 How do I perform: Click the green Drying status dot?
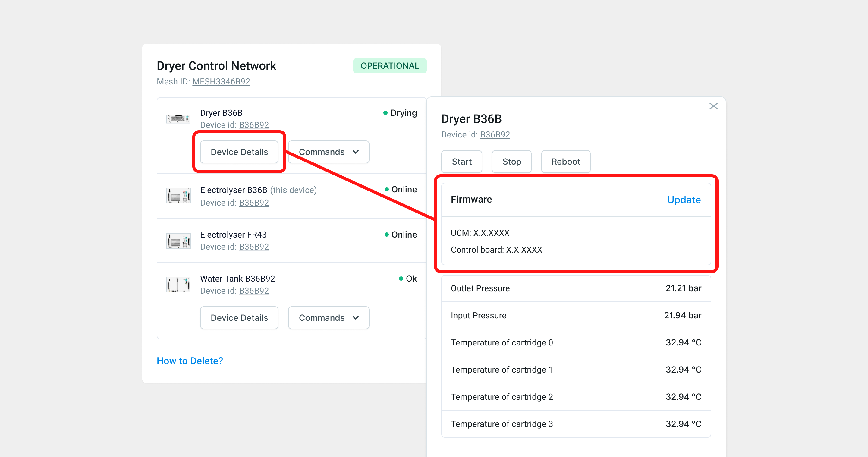pos(385,112)
